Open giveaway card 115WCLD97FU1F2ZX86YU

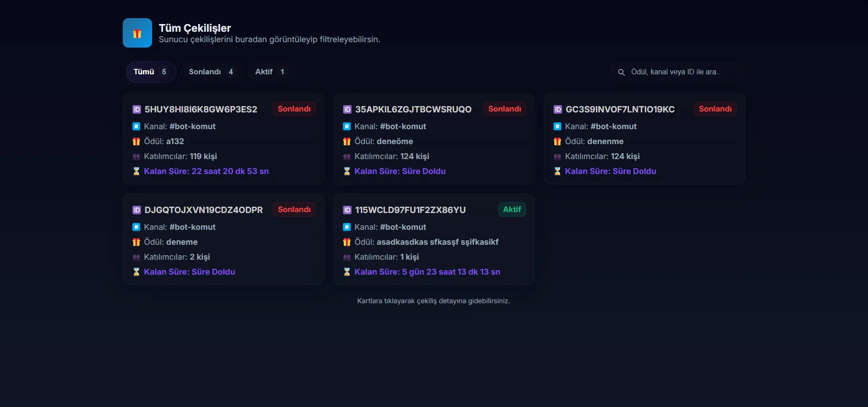[434, 239]
